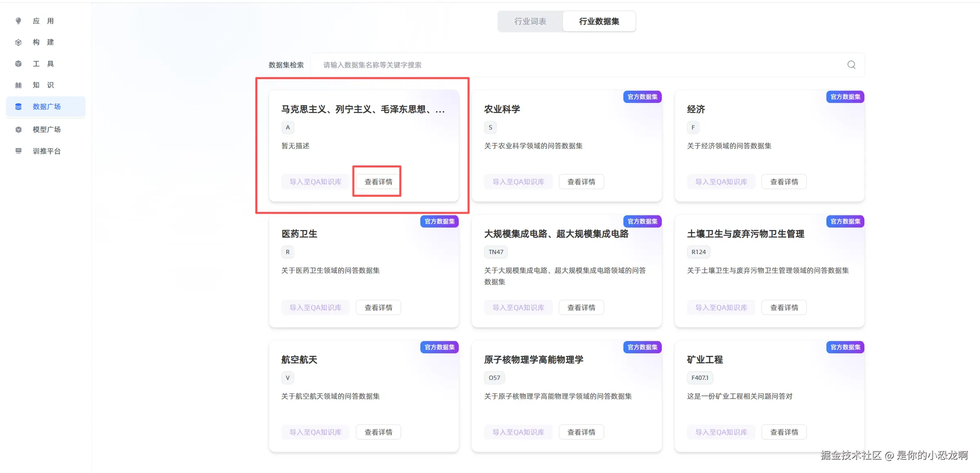Import 农业科学 into QA knowledge base
Screen dimensions: 980x473
518,182
